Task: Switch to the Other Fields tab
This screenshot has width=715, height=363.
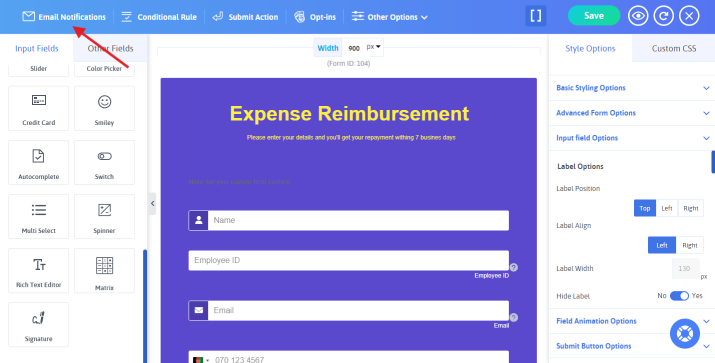Action: point(110,48)
